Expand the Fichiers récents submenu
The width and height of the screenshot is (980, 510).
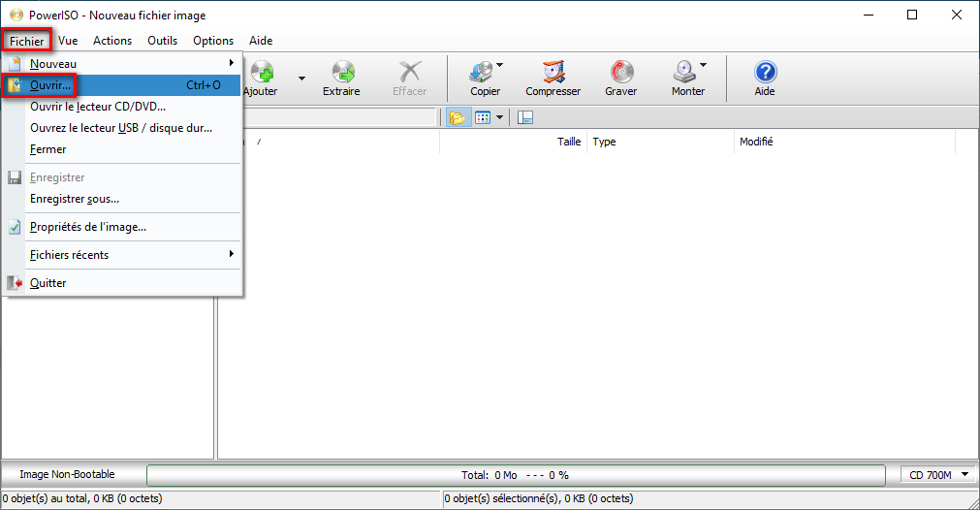133,255
